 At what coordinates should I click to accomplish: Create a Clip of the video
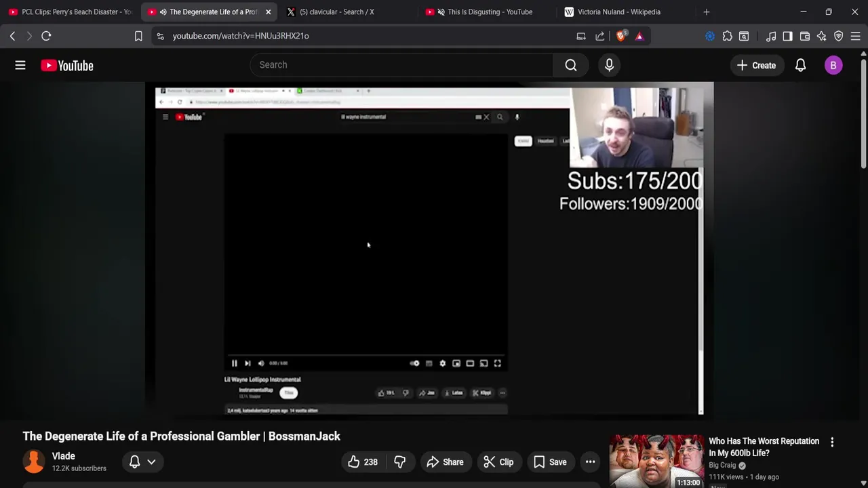pyautogui.click(x=498, y=462)
